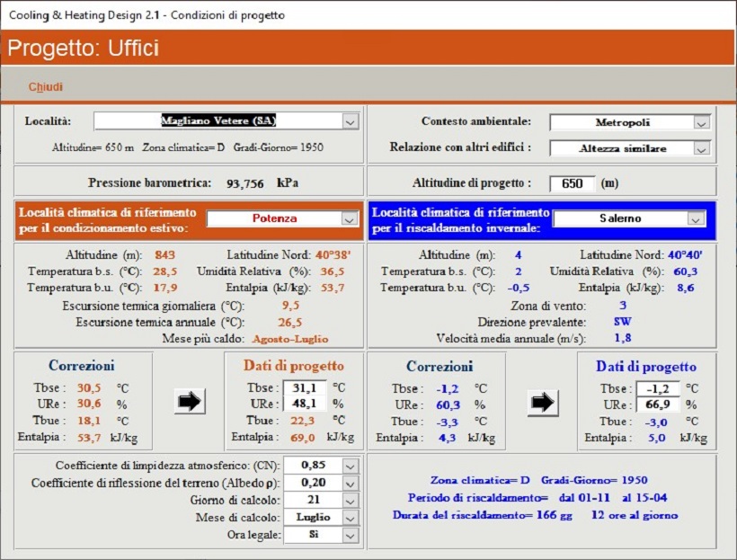Click the summer altitude value 843
The width and height of the screenshot is (737, 560).
tap(165, 255)
